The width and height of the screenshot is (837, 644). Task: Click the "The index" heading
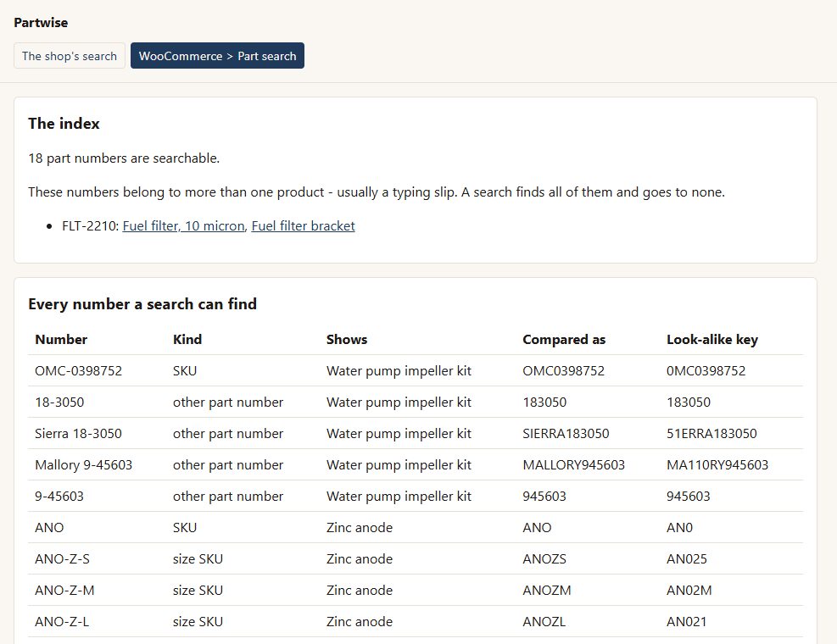[x=64, y=123]
